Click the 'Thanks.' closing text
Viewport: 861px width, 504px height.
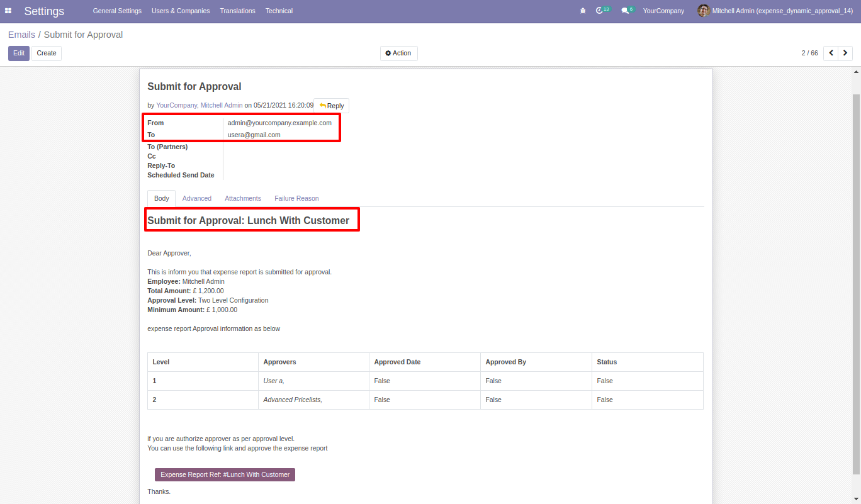[x=159, y=492]
